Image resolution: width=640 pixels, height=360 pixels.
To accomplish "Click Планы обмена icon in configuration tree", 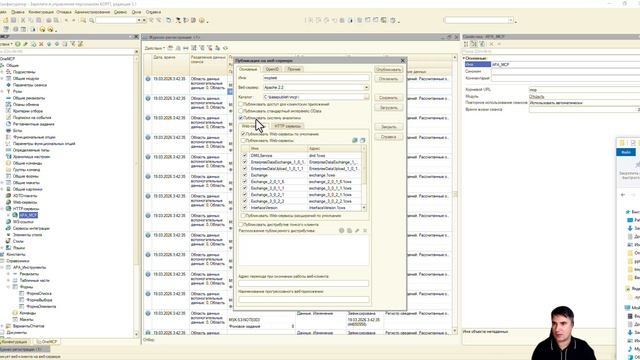I will (8, 104).
